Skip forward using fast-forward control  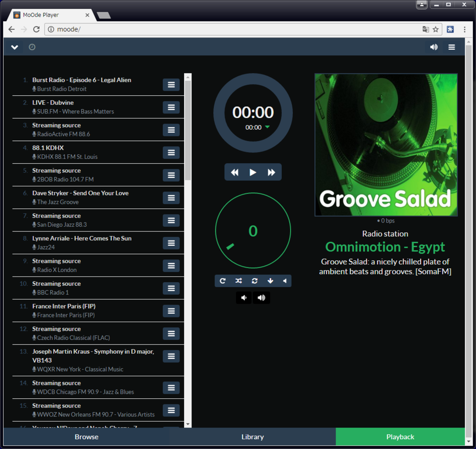271,172
